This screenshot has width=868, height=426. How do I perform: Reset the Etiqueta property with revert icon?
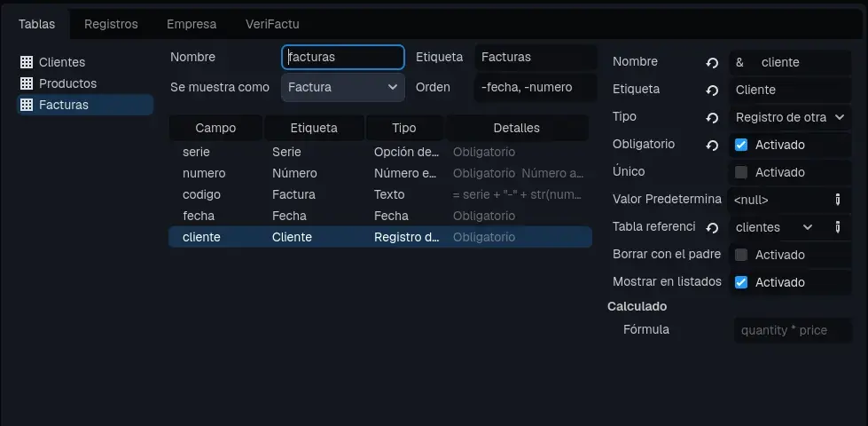click(x=712, y=90)
